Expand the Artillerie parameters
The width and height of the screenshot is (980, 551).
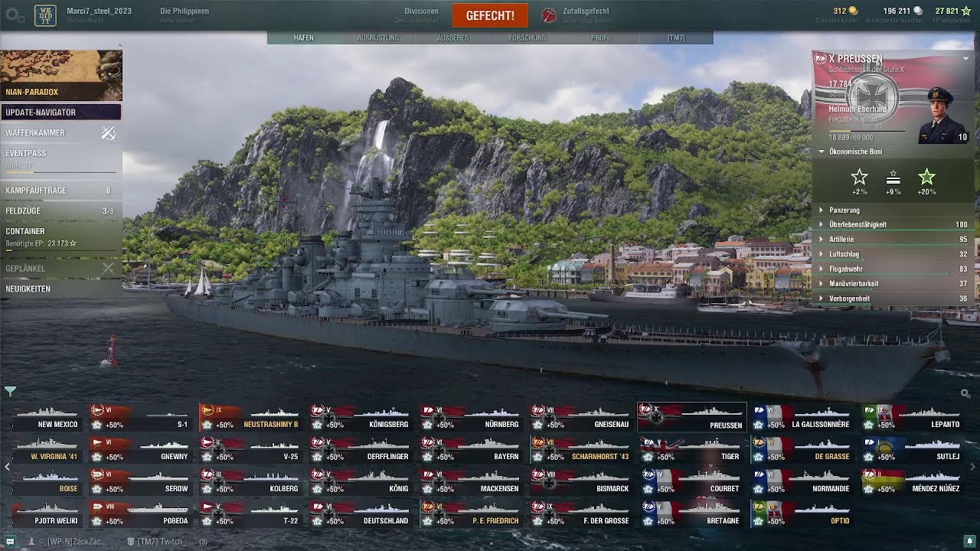tap(893, 239)
